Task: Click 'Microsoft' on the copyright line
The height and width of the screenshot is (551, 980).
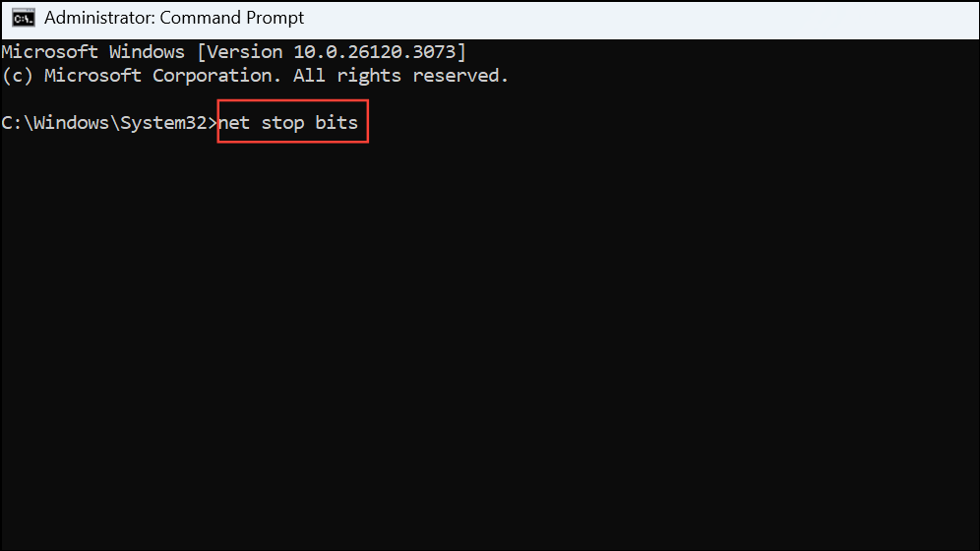Action: pos(92,76)
